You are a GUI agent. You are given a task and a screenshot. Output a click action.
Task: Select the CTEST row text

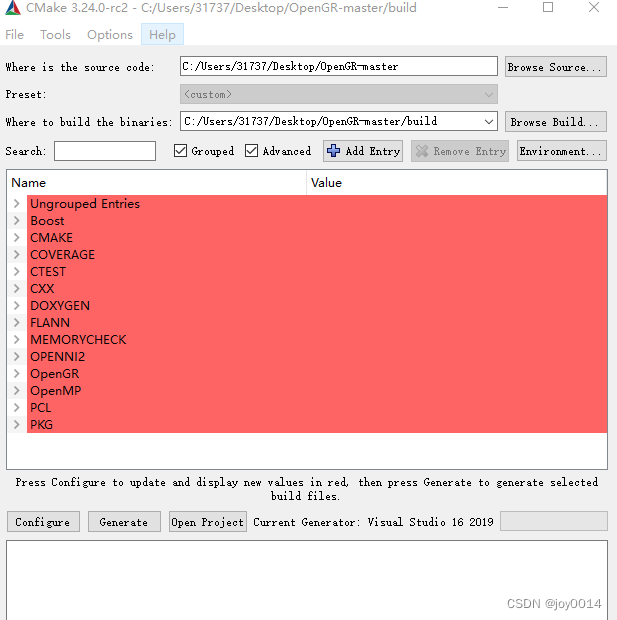(x=48, y=272)
